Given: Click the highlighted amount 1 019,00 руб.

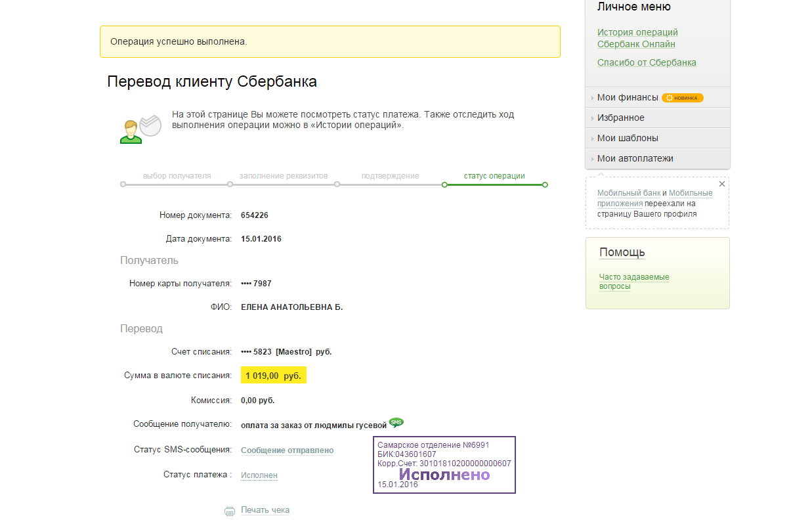Looking at the screenshot, I should tap(274, 376).
